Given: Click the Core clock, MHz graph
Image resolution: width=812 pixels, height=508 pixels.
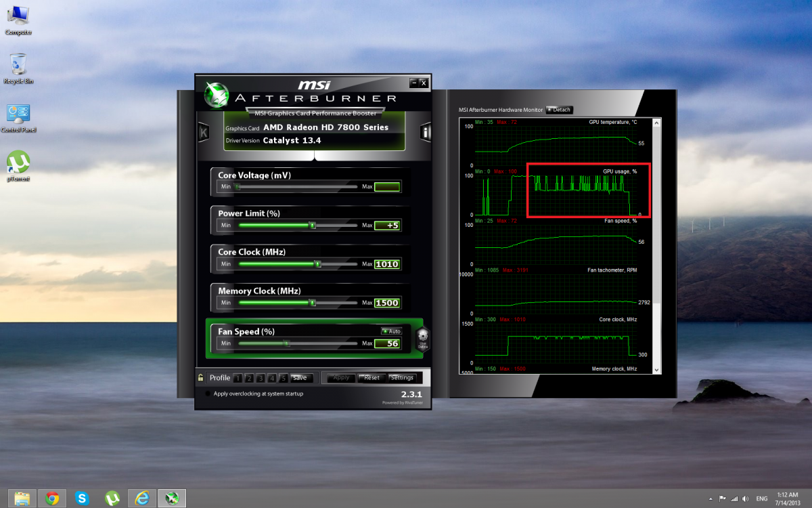Looking at the screenshot, I should tap(556, 344).
